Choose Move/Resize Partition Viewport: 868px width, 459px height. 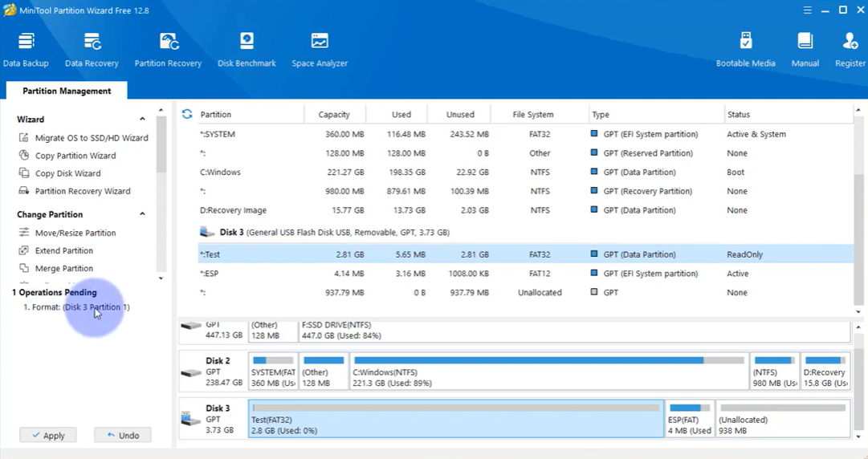(75, 233)
